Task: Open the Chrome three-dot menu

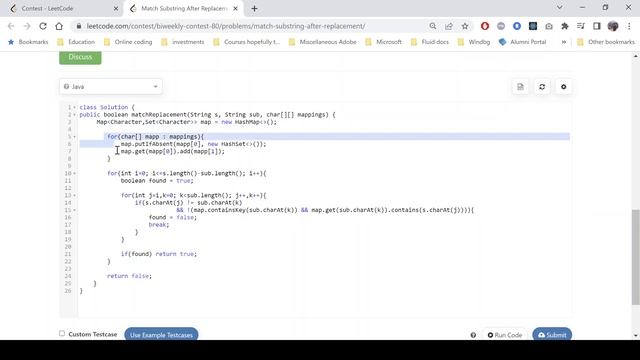Action: coord(629,26)
